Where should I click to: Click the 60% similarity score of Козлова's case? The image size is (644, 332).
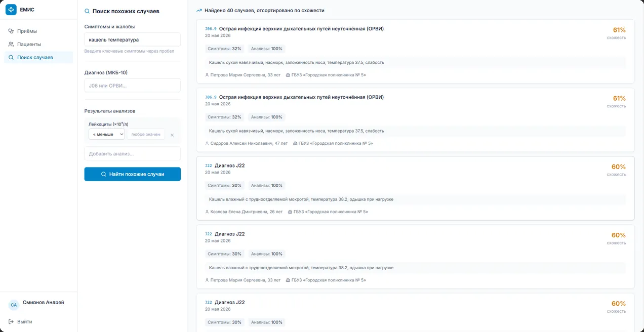coord(619,167)
